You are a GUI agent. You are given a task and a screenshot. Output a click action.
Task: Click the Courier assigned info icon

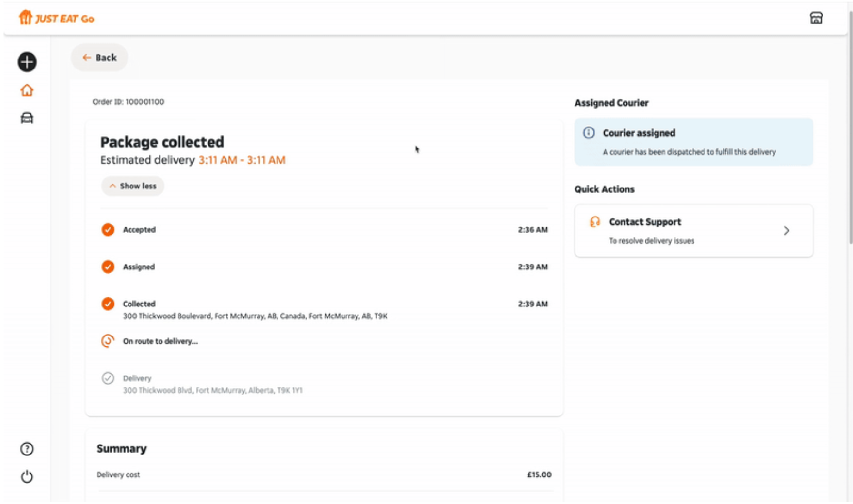tap(589, 133)
